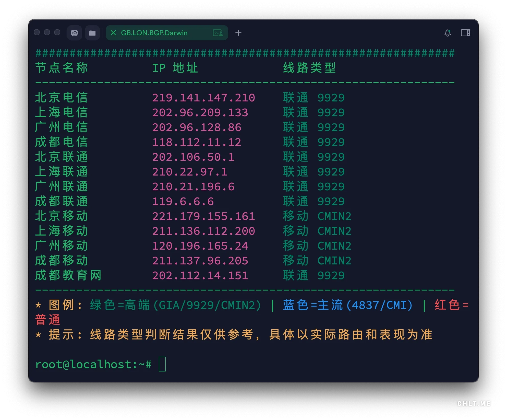Select node name 上海电信
The height and width of the screenshot is (420, 507).
pyautogui.click(x=62, y=112)
